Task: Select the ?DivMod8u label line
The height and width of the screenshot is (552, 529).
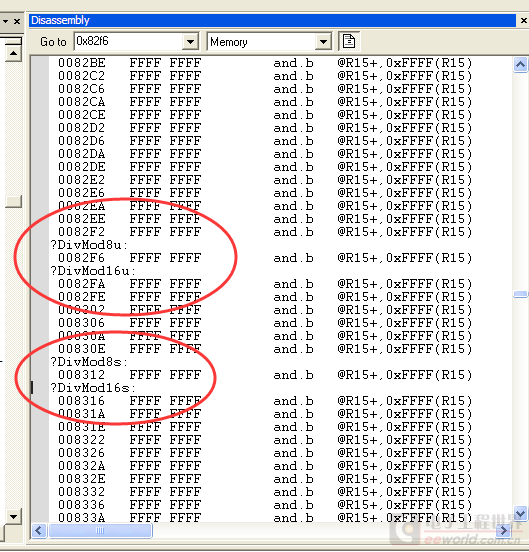Action: 89,245
